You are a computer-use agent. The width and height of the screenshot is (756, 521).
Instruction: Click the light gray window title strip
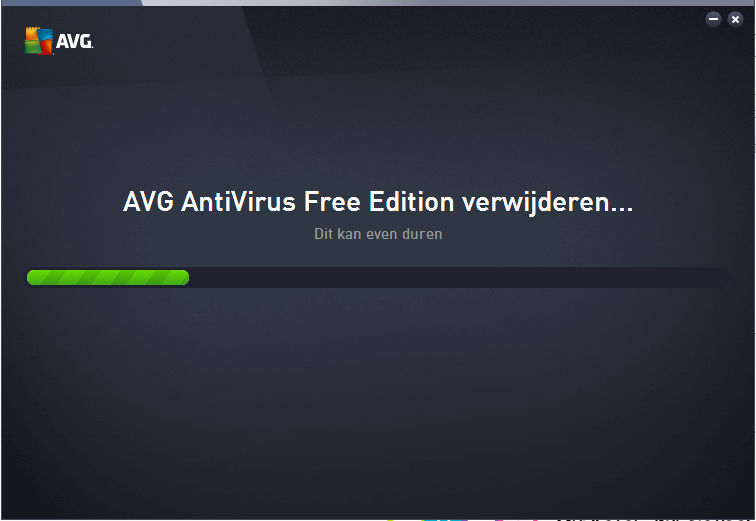tap(448, 3)
